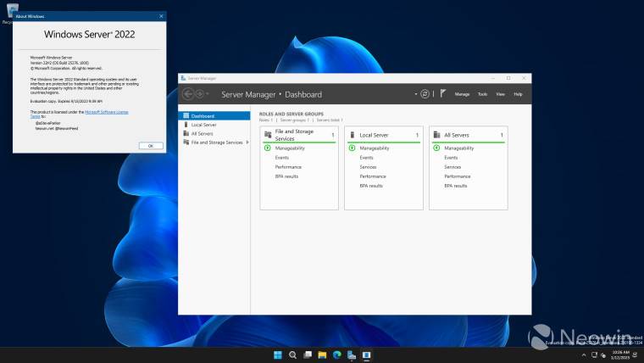This screenshot has height=363, width=644.
Task: Select Dashboard in the left pane
Action: pyautogui.click(x=214, y=116)
